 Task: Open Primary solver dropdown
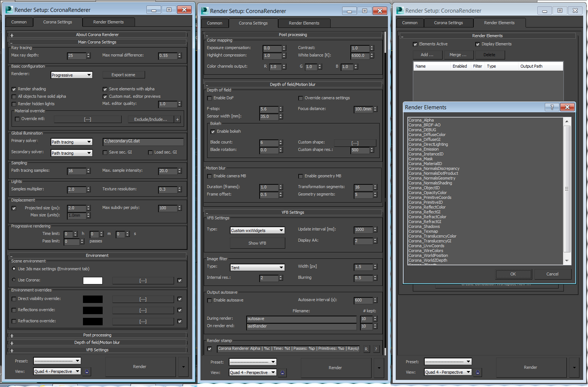pos(71,142)
